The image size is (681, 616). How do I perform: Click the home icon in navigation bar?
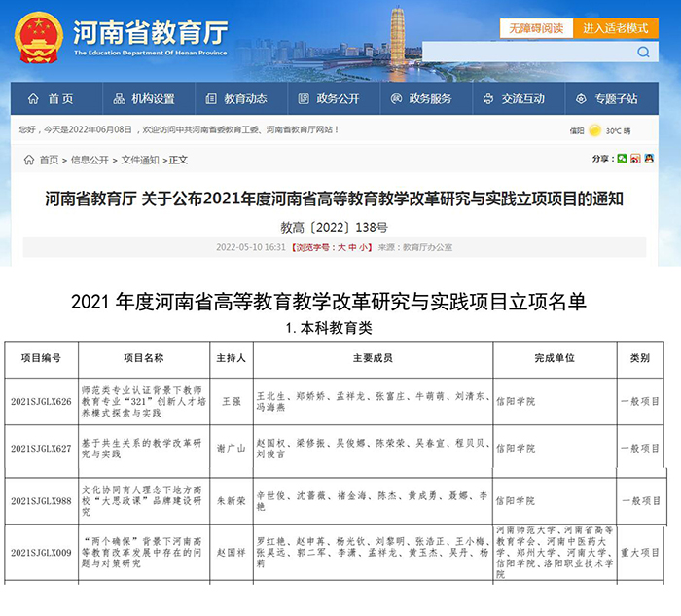pyautogui.click(x=34, y=99)
